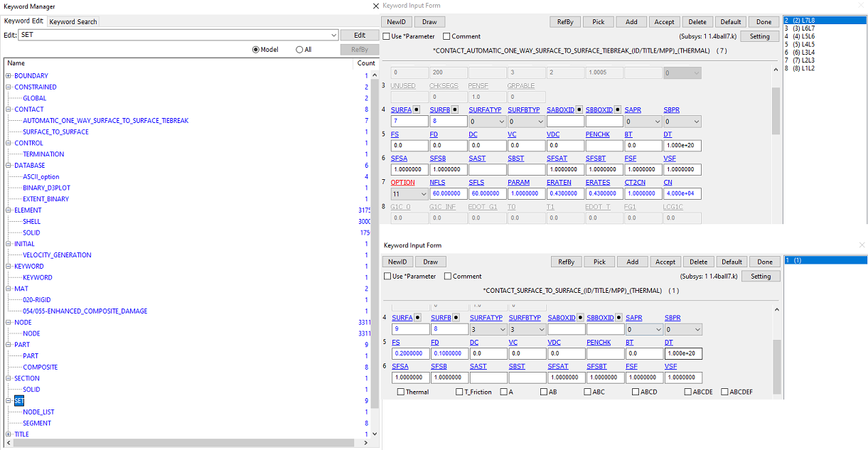Collapse the CONTACT tree node
The image size is (868, 450).
pyautogui.click(x=9, y=109)
